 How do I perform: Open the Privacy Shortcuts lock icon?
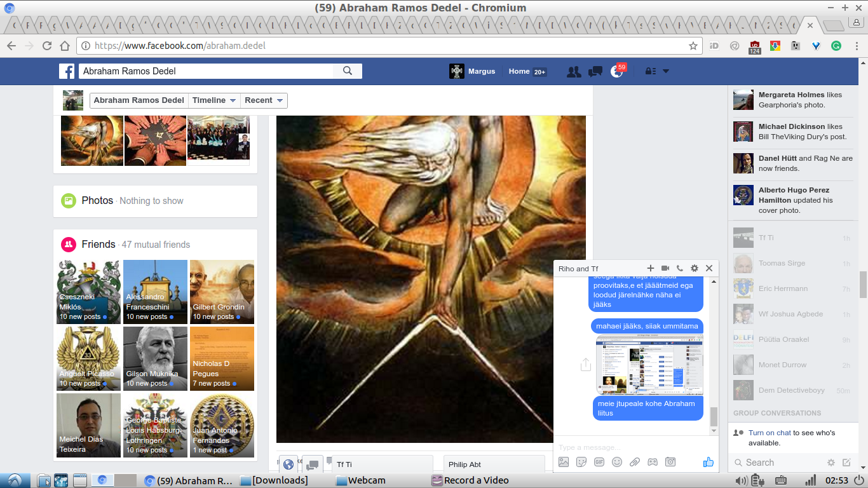point(650,71)
